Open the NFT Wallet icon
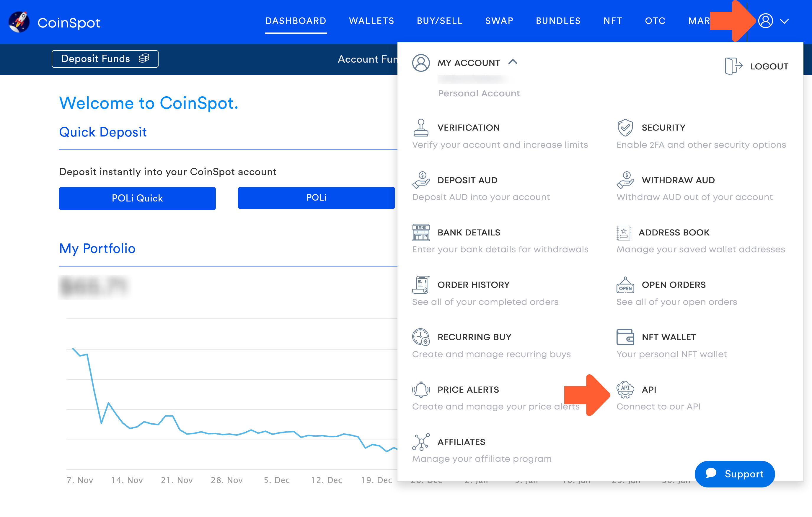The image size is (812, 517). point(625,337)
